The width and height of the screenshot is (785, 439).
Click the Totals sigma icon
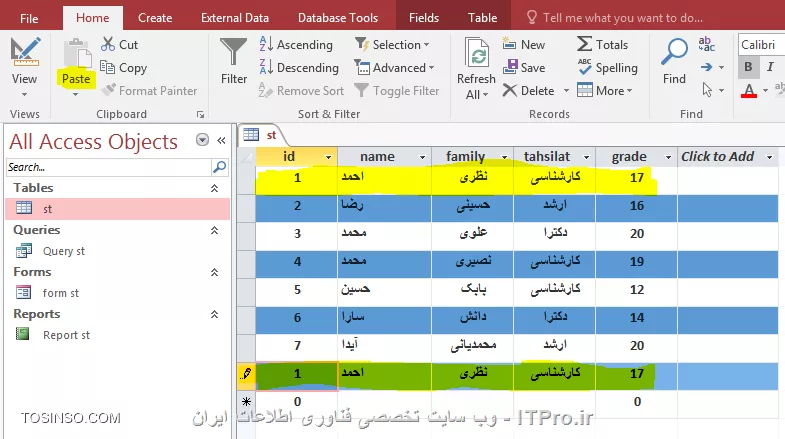click(x=584, y=44)
